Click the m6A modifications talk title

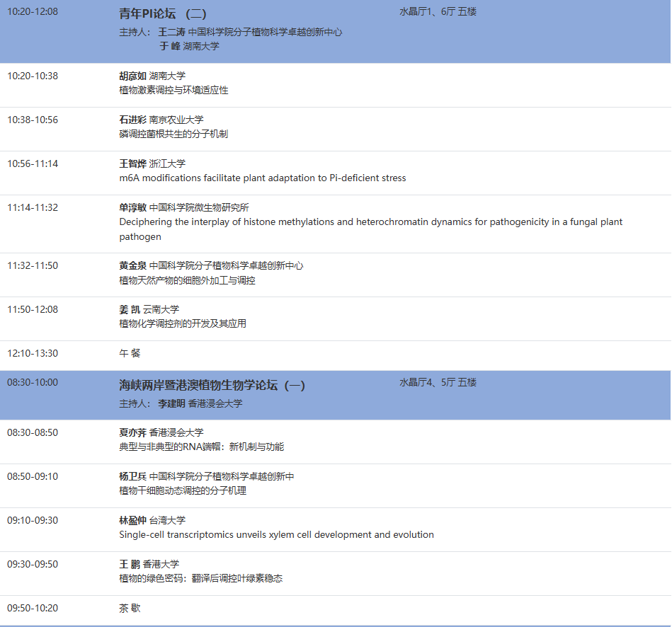point(261,178)
